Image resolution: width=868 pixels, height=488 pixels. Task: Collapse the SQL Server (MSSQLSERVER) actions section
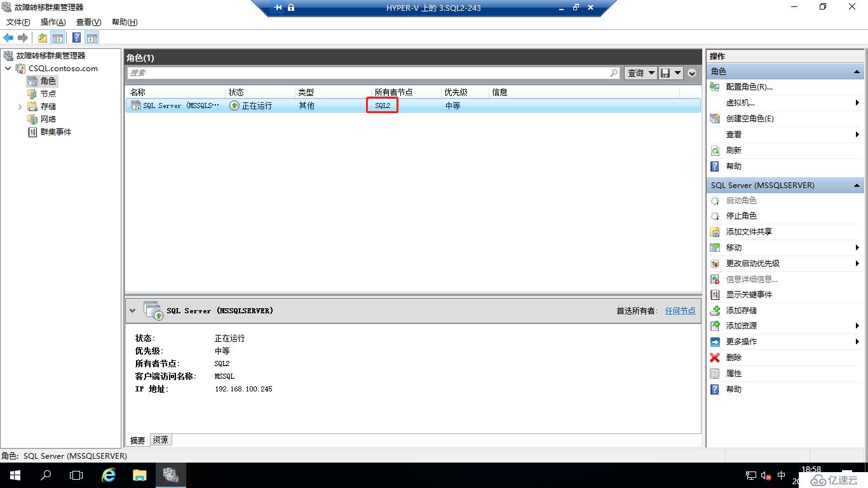857,186
